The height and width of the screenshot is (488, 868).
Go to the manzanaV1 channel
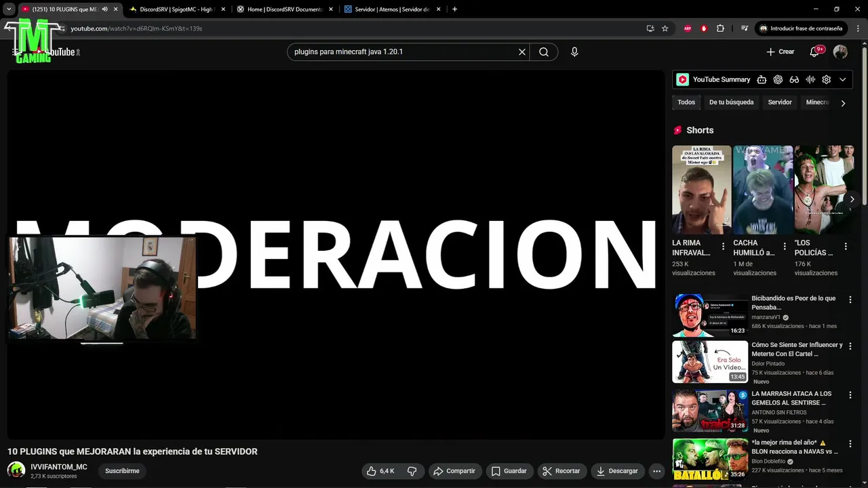766,317
